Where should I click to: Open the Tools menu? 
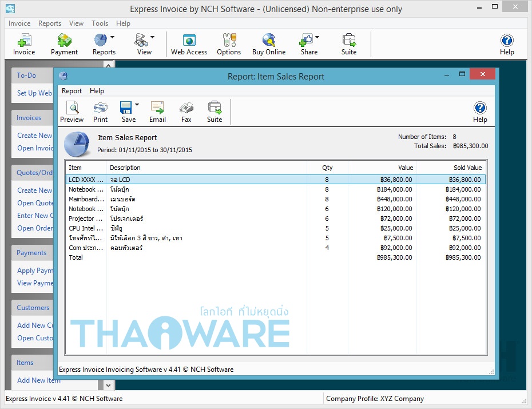point(100,23)
